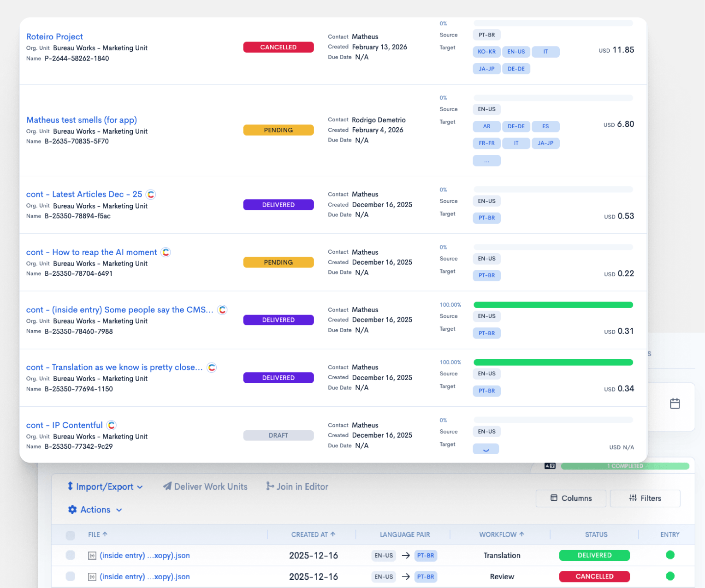Click PT-BR language tag in Translation file row
The height and width of the screenshot is (588, 705).
click(426, 556)
